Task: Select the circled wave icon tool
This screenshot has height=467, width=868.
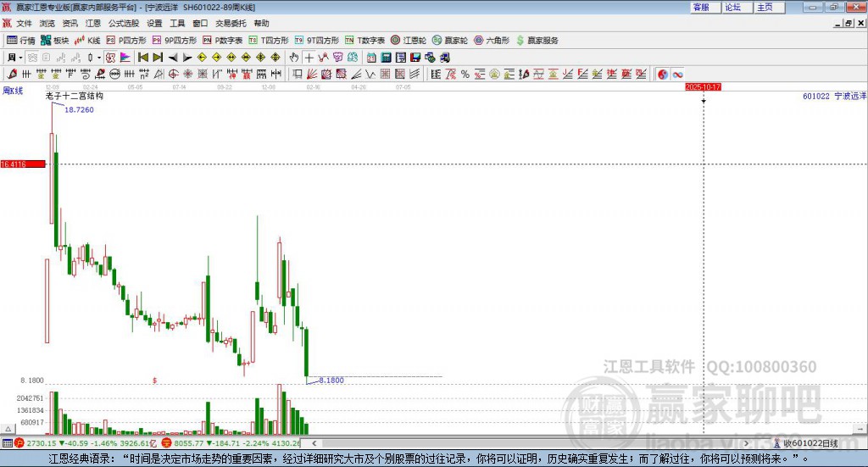Action: (x=114, y=74)
